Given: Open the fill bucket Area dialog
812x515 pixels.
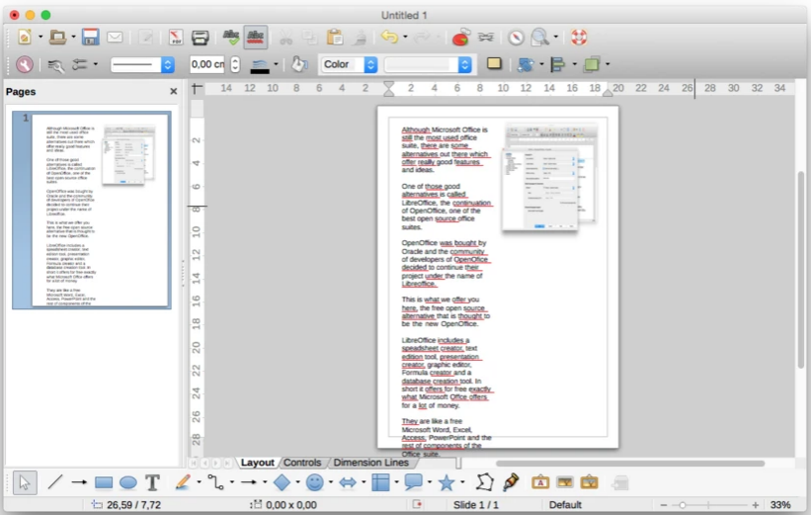Looking at the screenshot, I should coord(298,64).
